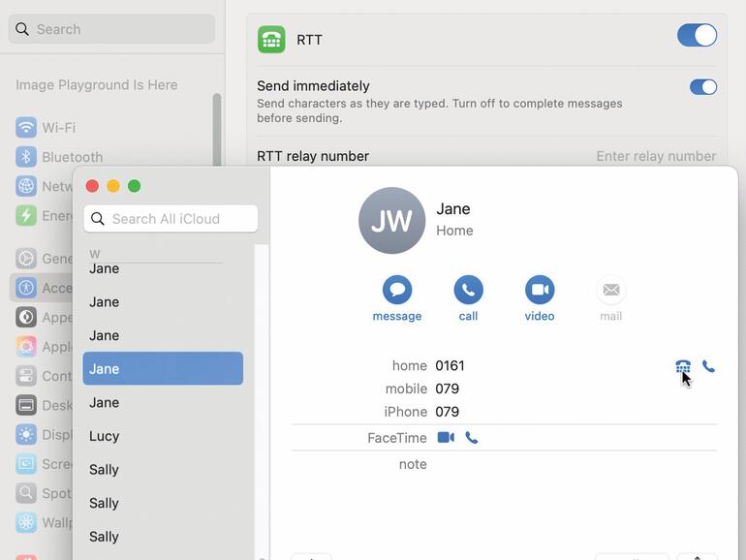Click the home number 0161

451,365
